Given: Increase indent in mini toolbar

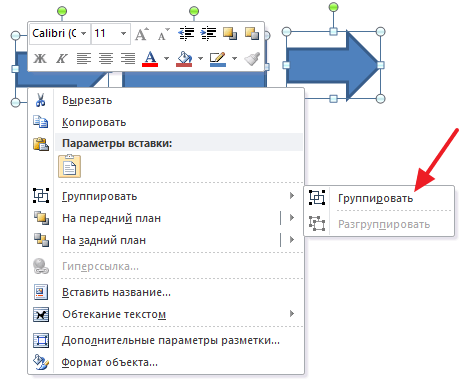Looking at the screenshot, I should [208, 34].
